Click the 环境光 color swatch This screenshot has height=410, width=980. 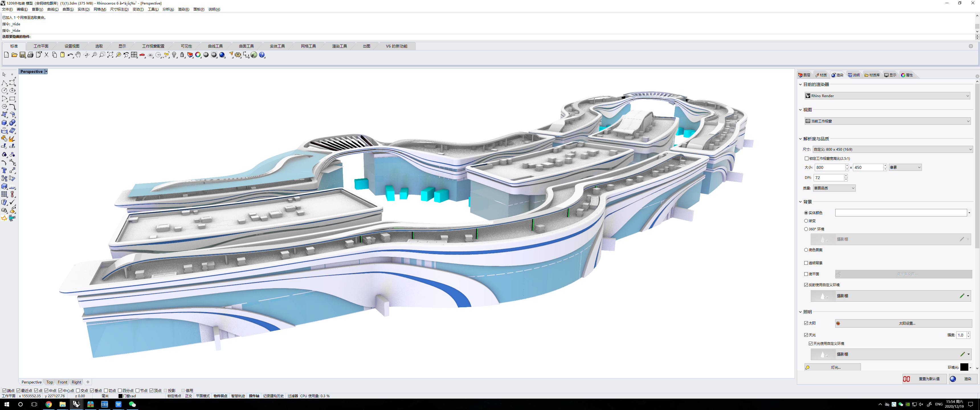point(964,367)
